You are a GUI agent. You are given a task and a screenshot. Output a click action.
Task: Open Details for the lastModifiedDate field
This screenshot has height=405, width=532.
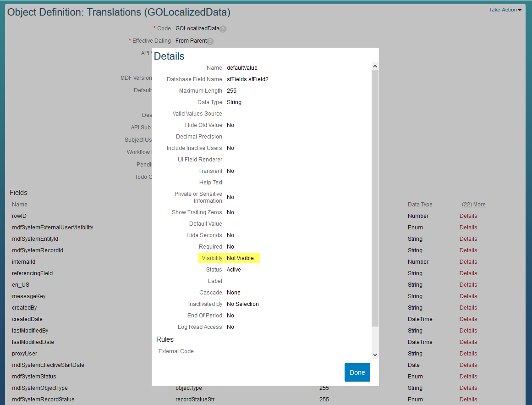[x=468, y=342]
